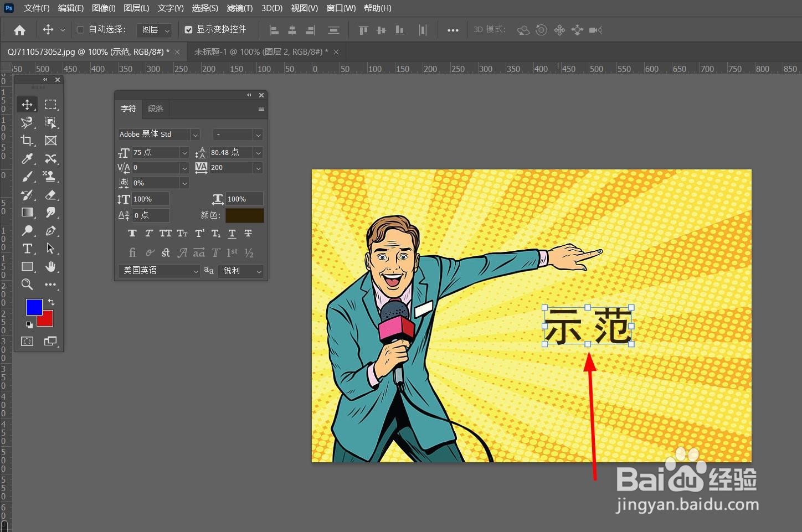Select the History Brush tool
This screenshot has height=532, width=802.
[27, 195]
